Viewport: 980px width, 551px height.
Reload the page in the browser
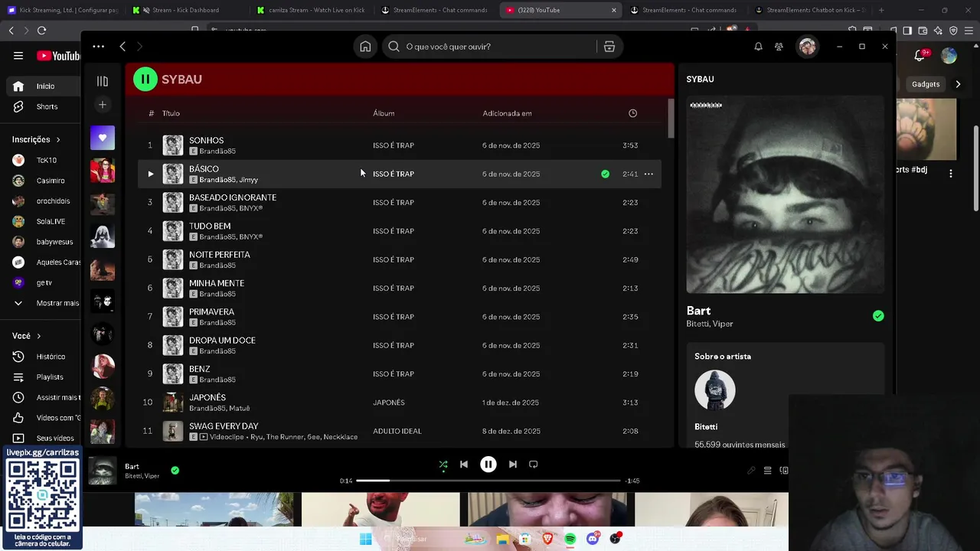41,31
